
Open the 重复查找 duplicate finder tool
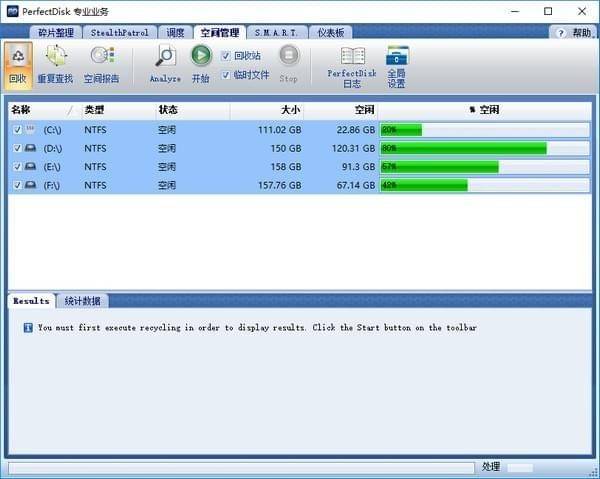coord(56,56)
